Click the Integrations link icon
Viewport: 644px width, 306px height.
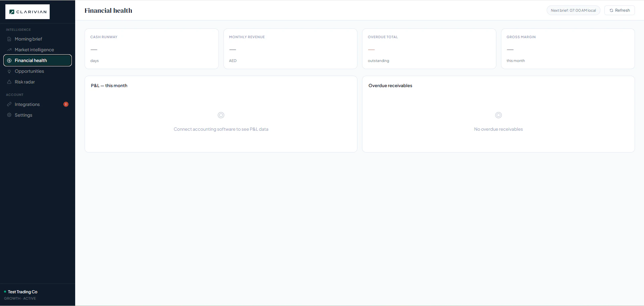tap(9, 105)
